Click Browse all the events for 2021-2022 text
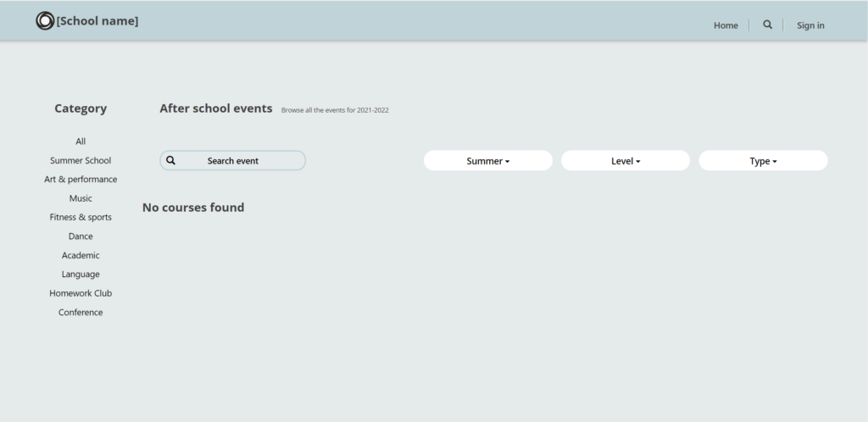Screen dimensions: 868x422 335,110
